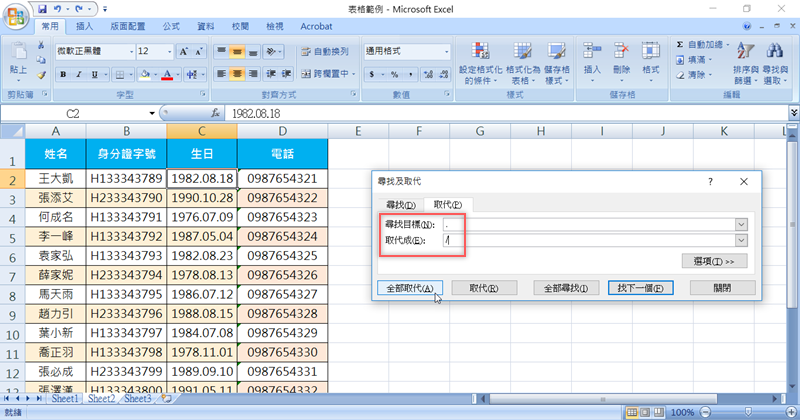The height and width of the screenshot is (420, 800).
Task: Click the Office button orb
Action: point(15,14)
